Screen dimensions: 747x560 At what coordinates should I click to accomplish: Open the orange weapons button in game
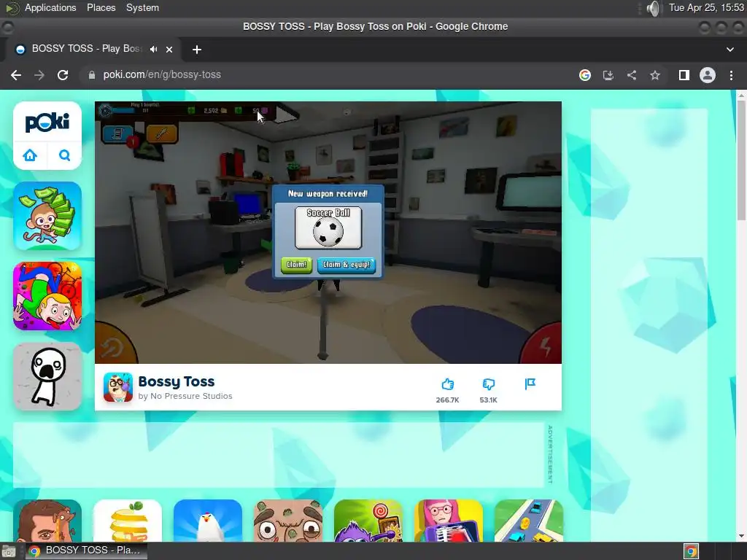click(162, 134)
